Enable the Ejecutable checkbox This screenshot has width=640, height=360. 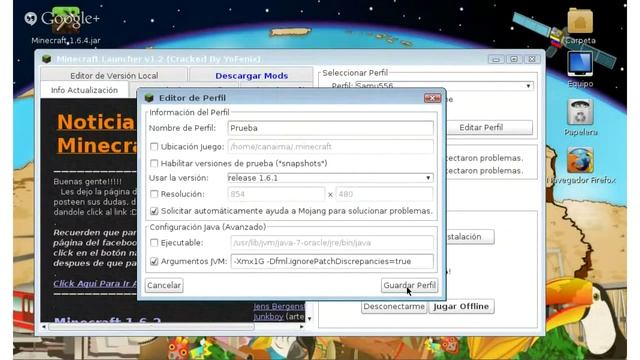tap(154, 242)
